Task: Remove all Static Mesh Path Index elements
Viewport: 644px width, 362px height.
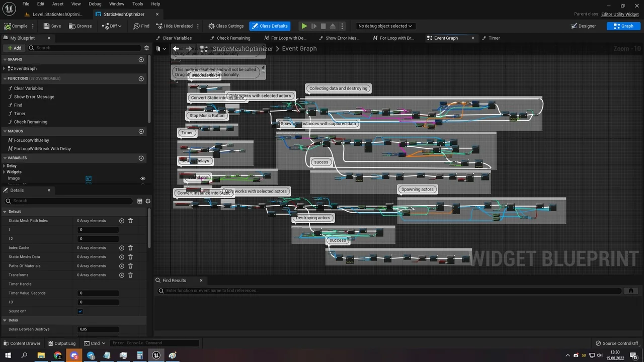Action: [x=130, y=221]
